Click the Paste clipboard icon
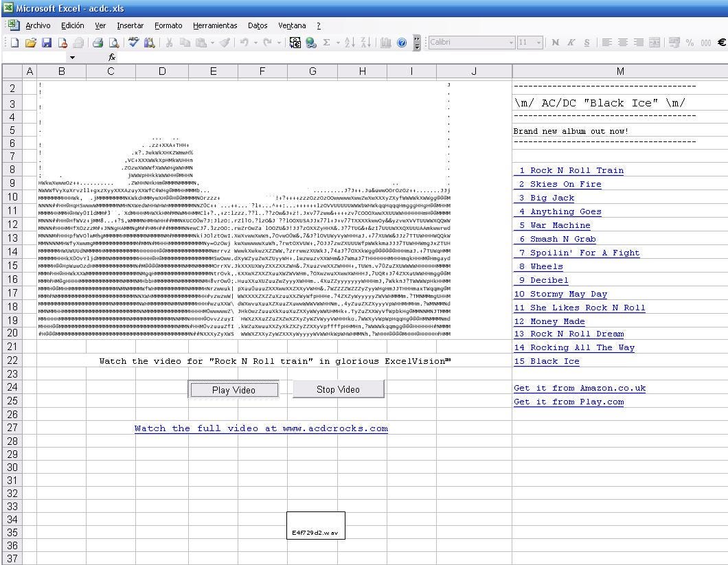This screenshot has width=728, height=565. coord(201,43)
